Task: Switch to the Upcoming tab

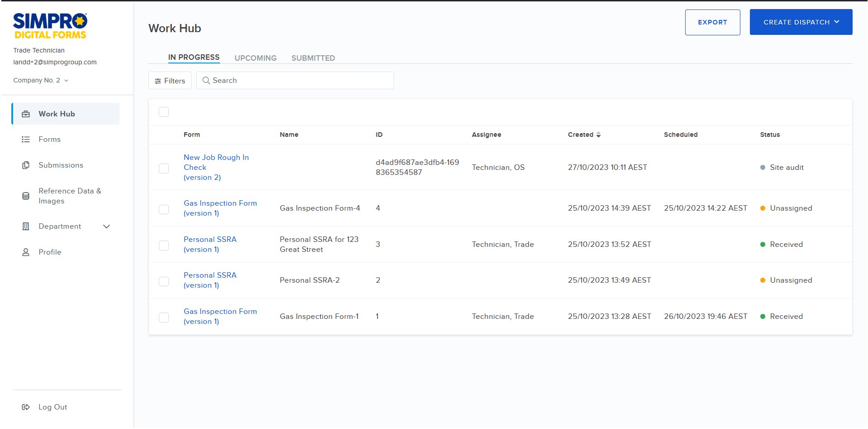Action: click(x=255, y=58)
